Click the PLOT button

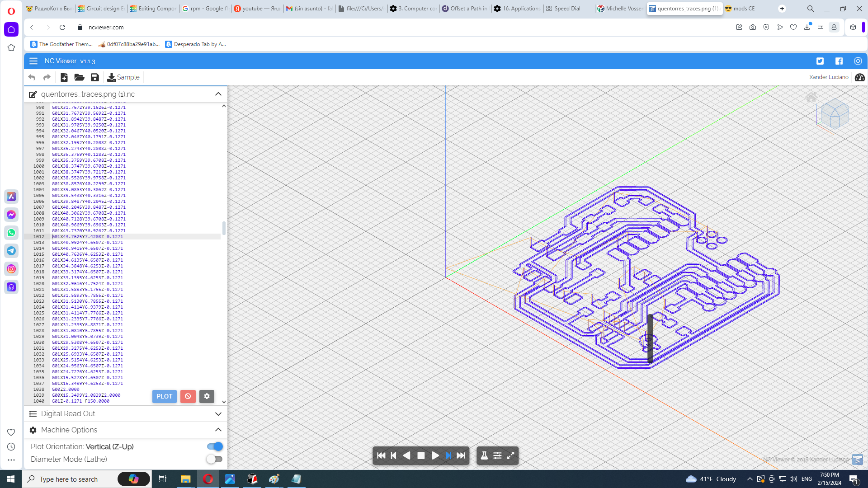(165, 396)
